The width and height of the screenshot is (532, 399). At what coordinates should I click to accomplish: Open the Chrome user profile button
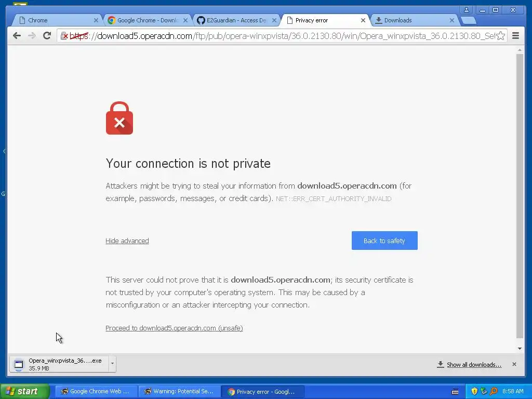click(467, 10)
